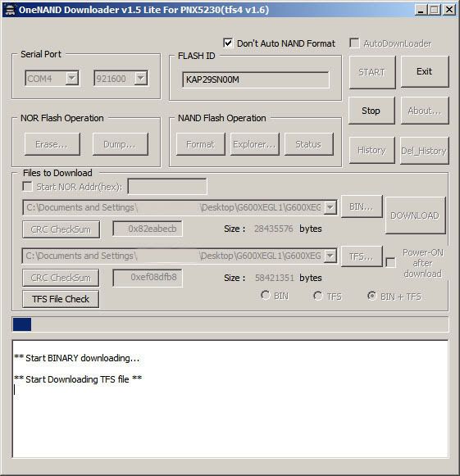Select the BIN radio option
460x476 pixels.
pos(265,295)
